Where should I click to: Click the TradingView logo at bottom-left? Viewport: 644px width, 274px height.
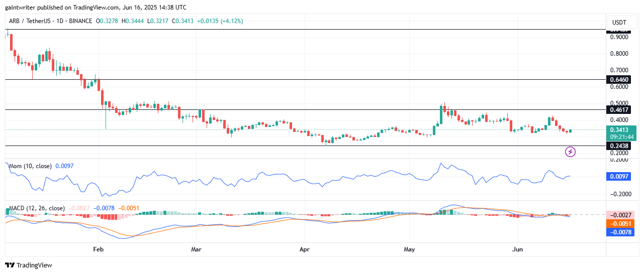(x=29, y=265)
